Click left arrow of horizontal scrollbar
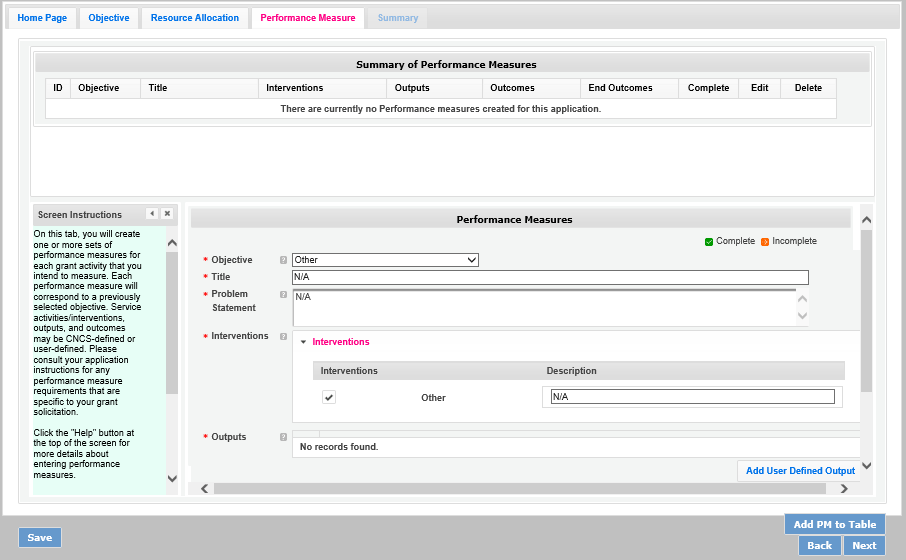The width and height of the screenshot is (906, 560). pyautogui.click(x=205, y=489)
